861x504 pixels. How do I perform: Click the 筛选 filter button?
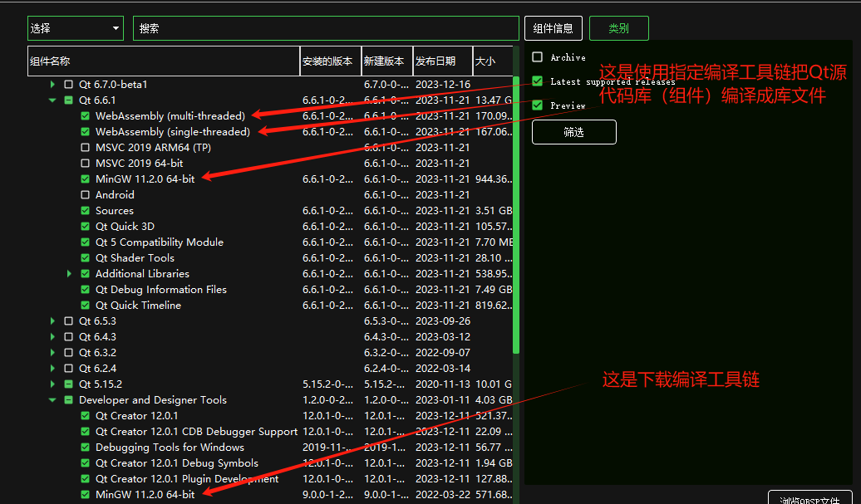tap(573, 132)
